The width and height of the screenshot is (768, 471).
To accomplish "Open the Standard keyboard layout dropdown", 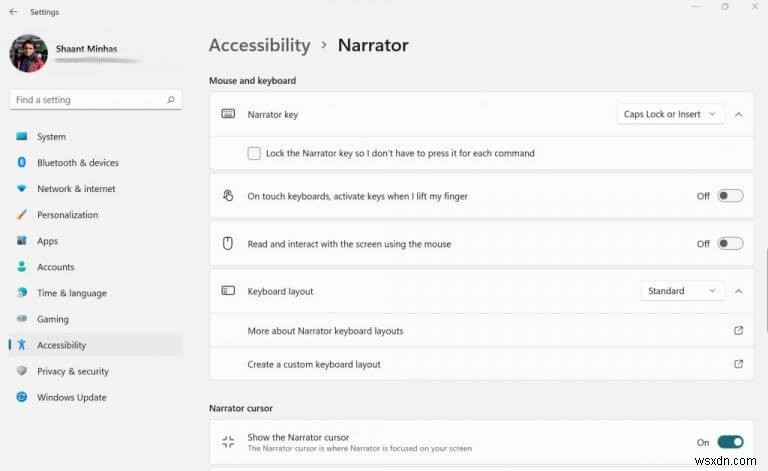I will 682,291.
